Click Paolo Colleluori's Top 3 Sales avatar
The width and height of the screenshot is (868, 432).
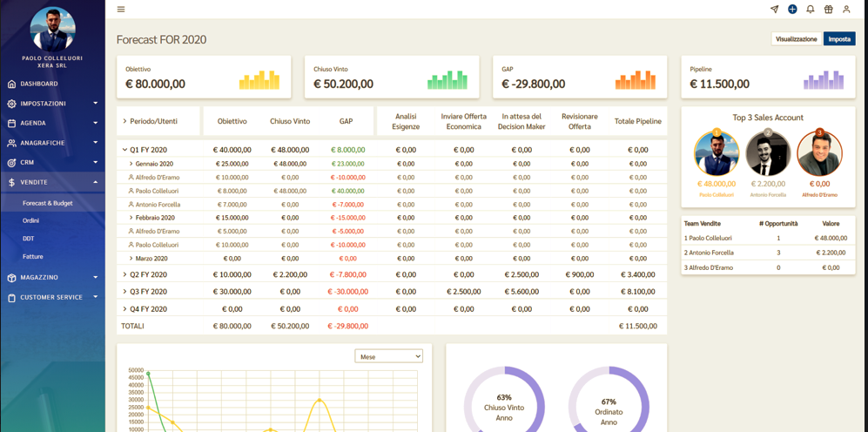pos(717,155)
